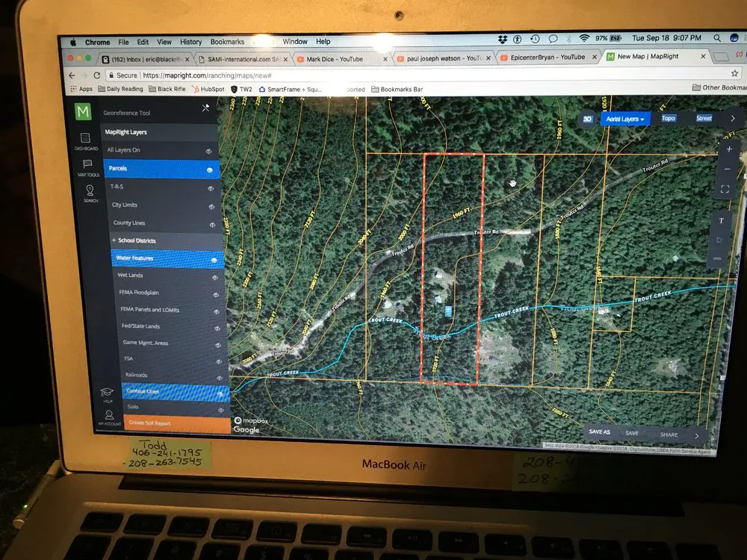The image size is (747, 560).
Task: Zoom in on the map
Action: pos(729,149)
